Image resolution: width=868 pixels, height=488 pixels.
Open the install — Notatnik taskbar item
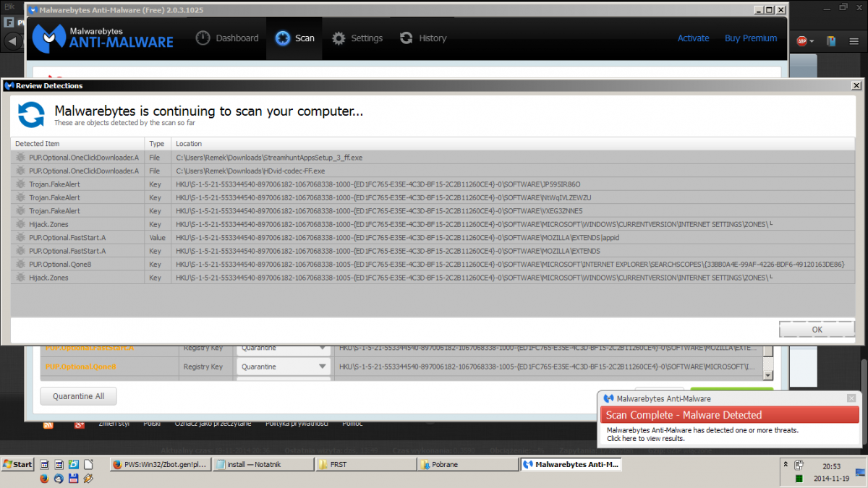point(263,464)
